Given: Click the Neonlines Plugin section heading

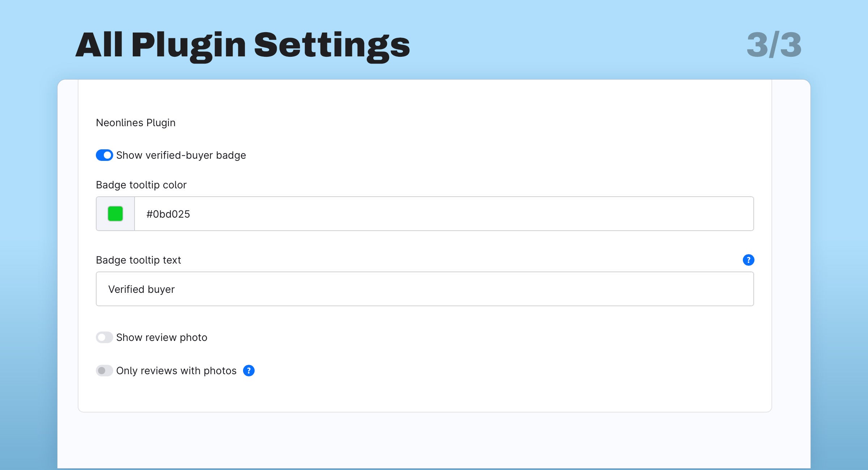Looking at the screenshot, I should pos(136,123).
